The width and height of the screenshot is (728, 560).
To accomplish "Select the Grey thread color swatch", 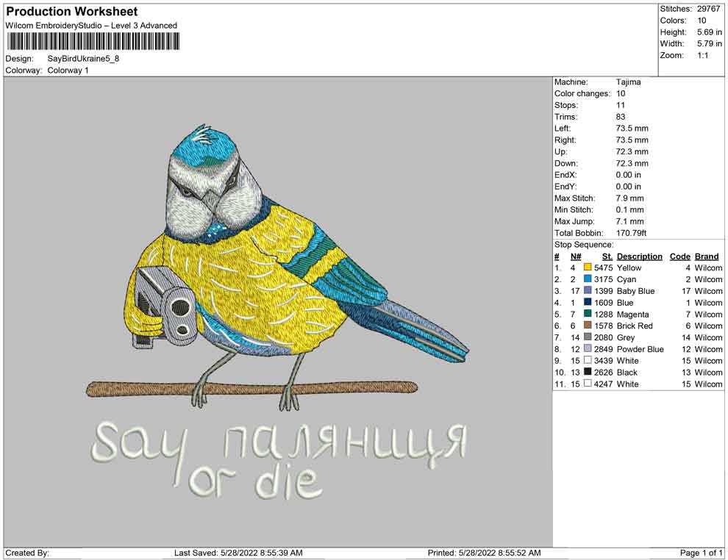I will click(588, 337).
